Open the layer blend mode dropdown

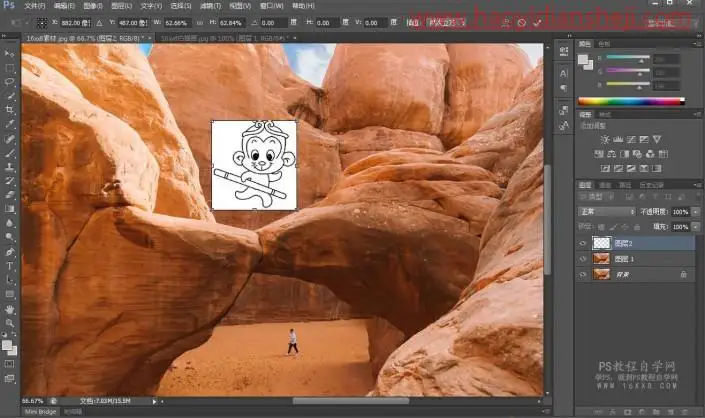click(x=607, y=211)
